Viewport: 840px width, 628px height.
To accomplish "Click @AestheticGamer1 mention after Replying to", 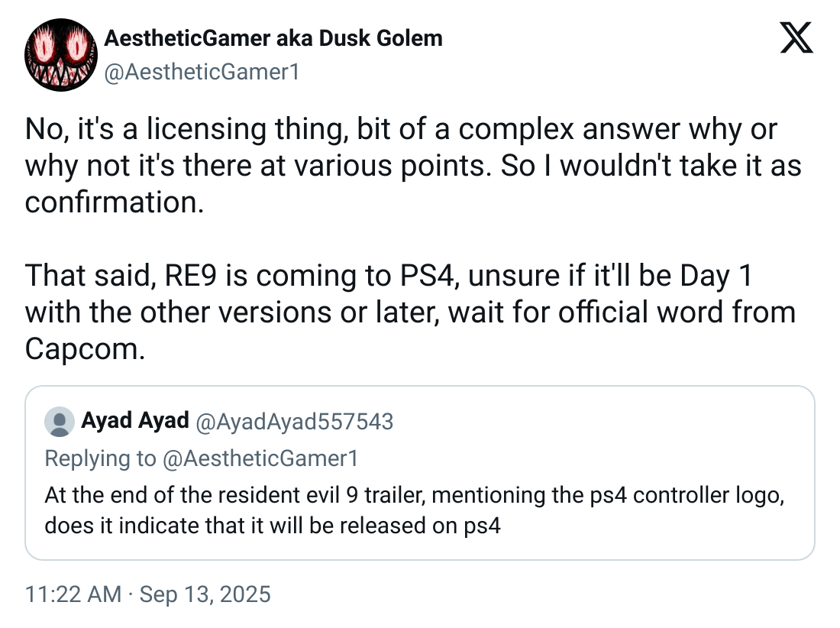I will [260, 458].
